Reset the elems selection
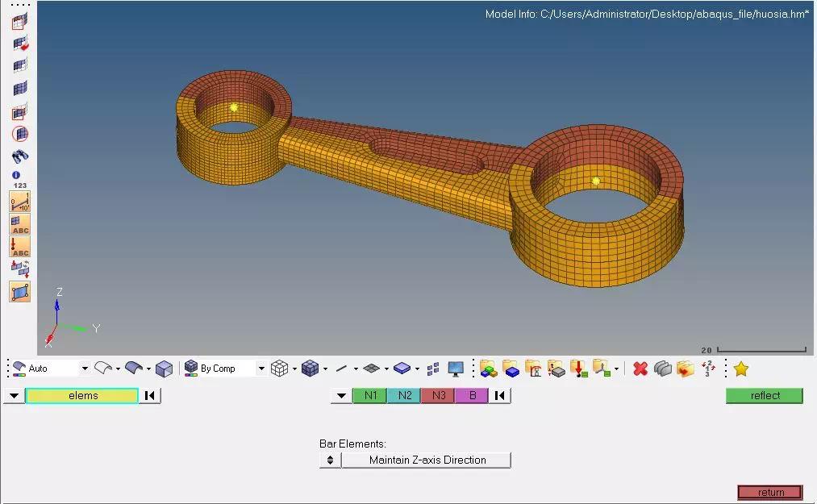 pyautogui.click(x=150, y=396)
